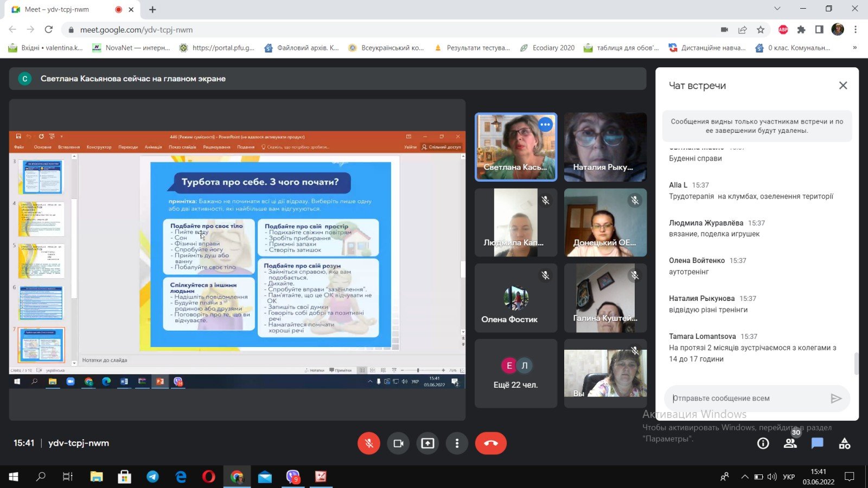Unmute the microphone in Meet controls

pos(369,444)
